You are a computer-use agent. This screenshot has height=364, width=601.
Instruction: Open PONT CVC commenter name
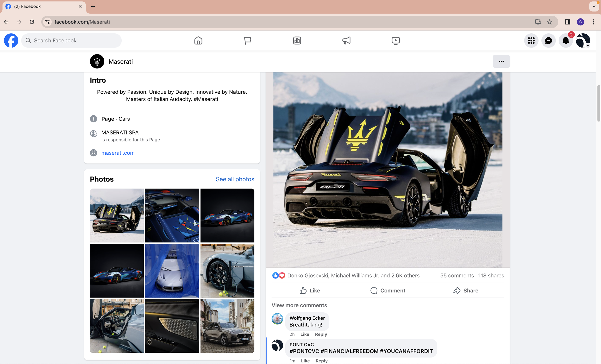pos(301,345)
